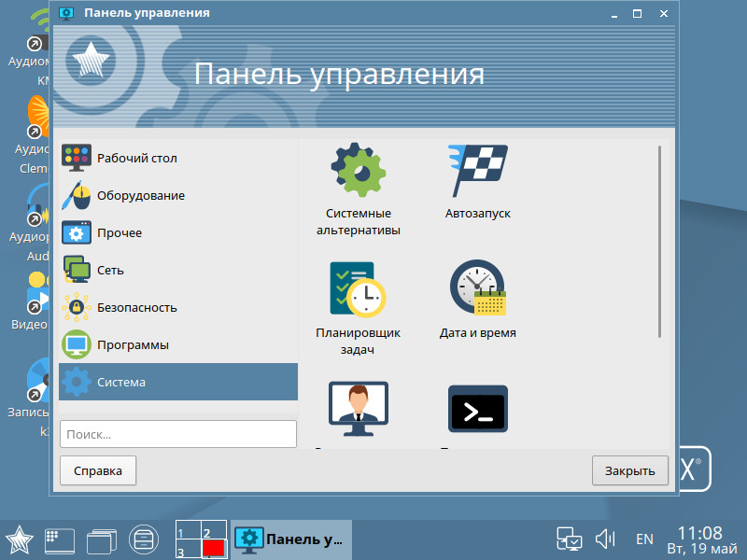Click the volume speaker tray icon
This screenshot has height=560, width=747.
click(x=606, y=539)
